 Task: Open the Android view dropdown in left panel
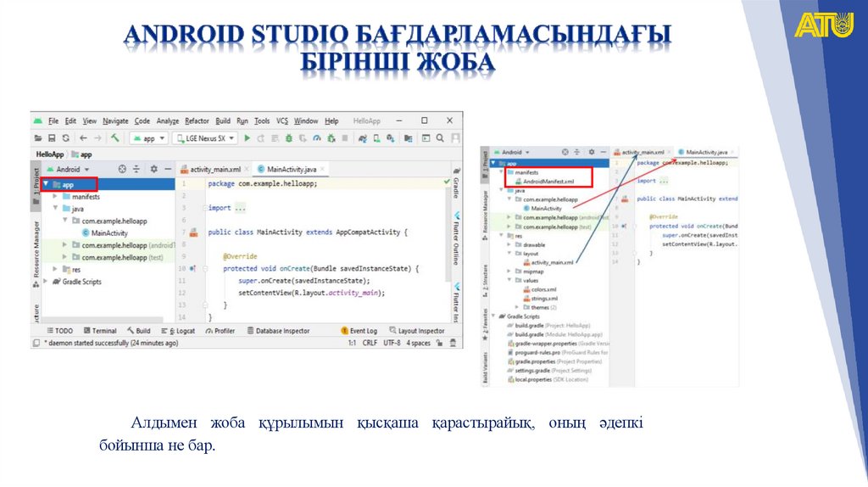click(68, 169)
